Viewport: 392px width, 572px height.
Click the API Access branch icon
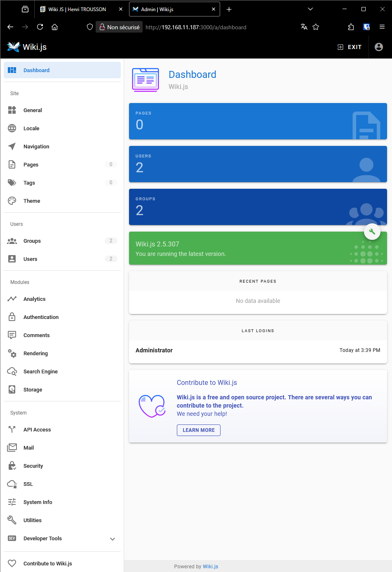(12, 429)
